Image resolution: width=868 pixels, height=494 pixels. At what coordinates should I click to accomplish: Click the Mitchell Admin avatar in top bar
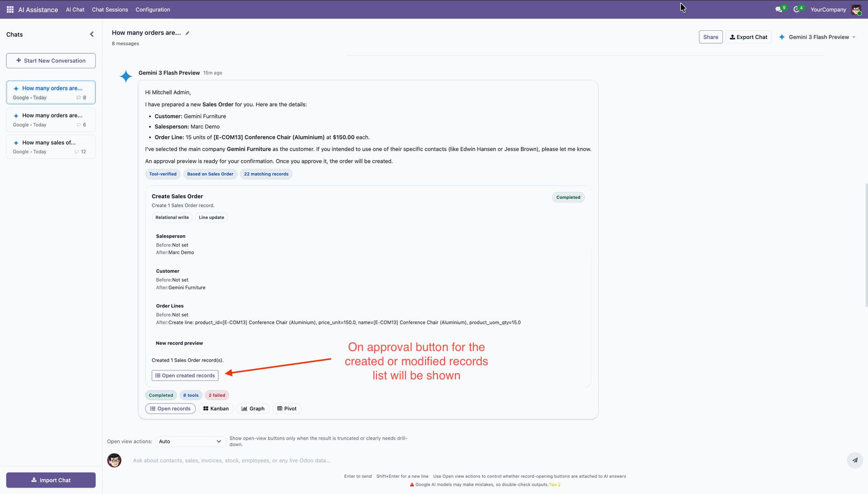[x=856, y=9]
